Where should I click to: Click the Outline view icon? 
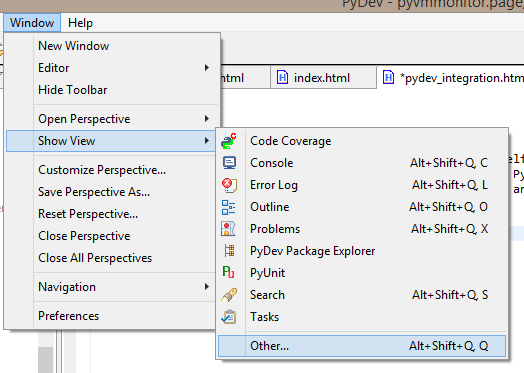pos(229,207)
